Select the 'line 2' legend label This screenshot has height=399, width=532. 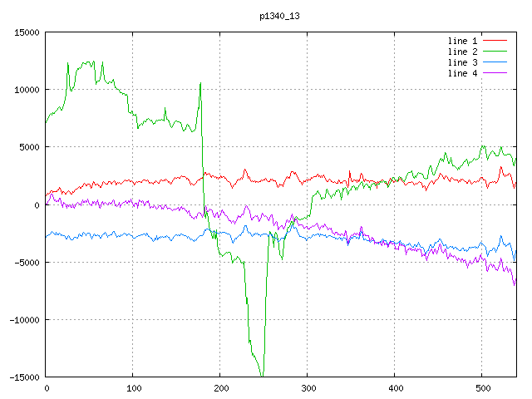pyautogui.click(x=462, y=52)
